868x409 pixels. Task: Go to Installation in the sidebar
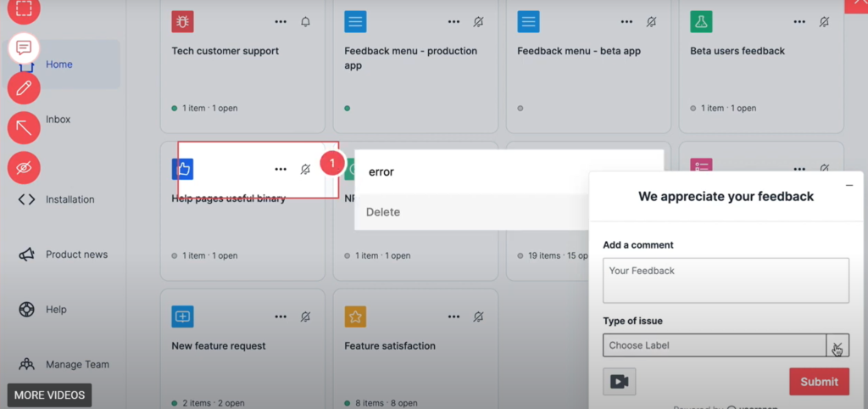(70, 199)
